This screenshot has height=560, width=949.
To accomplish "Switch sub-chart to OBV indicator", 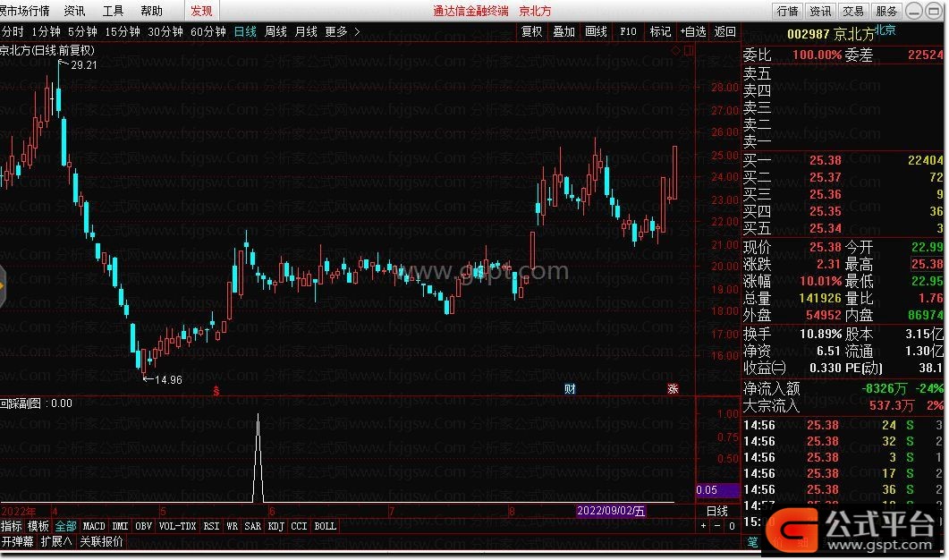I will point(143,526).
